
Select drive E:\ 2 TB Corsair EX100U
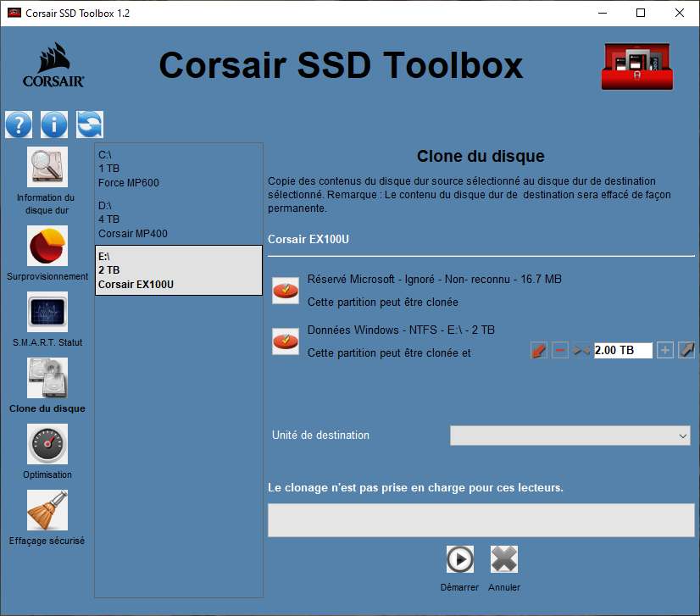(x=179, y=270)
